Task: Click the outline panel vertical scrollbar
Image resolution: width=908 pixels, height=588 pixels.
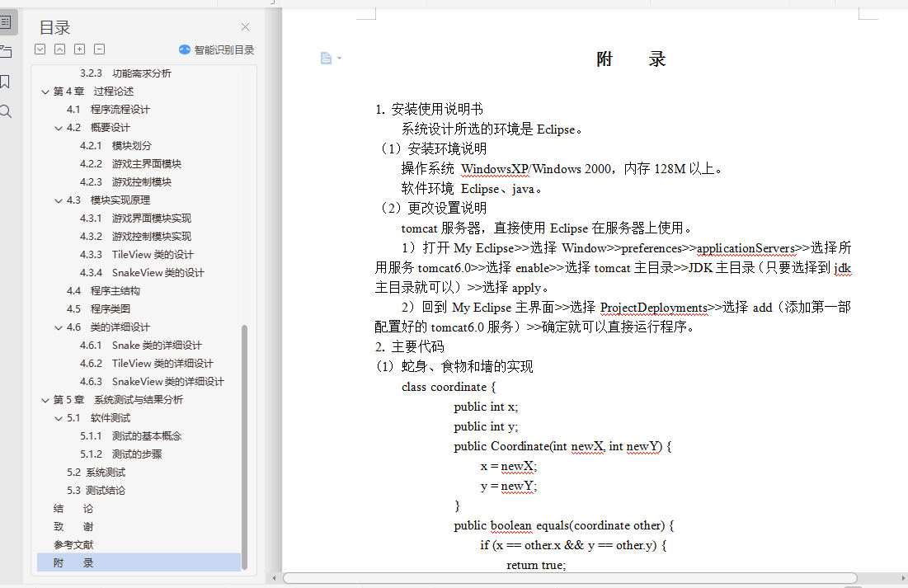Action: point(244,447)
